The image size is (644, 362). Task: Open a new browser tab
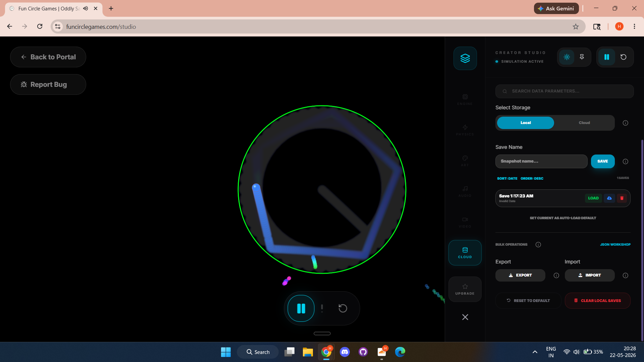click(111, 8)
